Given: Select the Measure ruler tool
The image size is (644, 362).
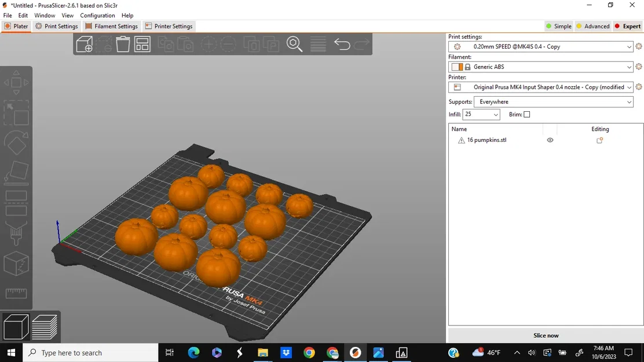Looking at the screenshot, I should click(x=16, y=293).
